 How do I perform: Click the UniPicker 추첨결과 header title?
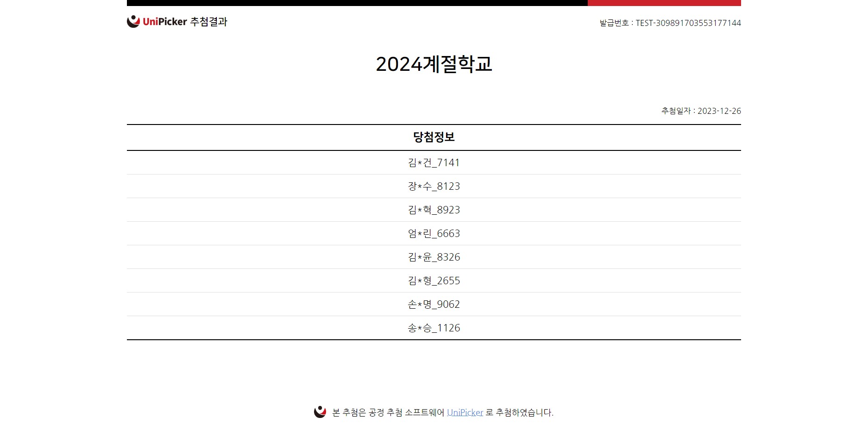pos(185,22)
